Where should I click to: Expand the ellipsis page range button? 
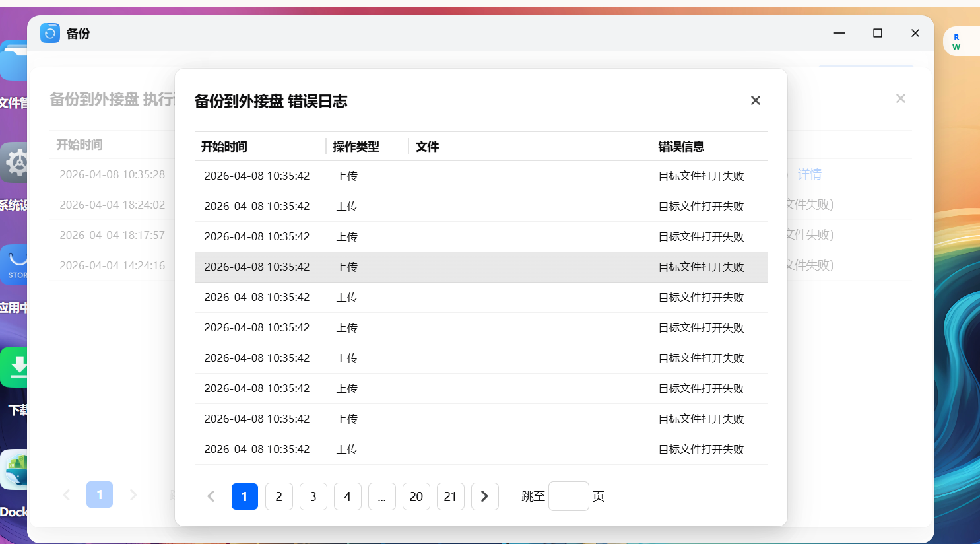point(381,496)
